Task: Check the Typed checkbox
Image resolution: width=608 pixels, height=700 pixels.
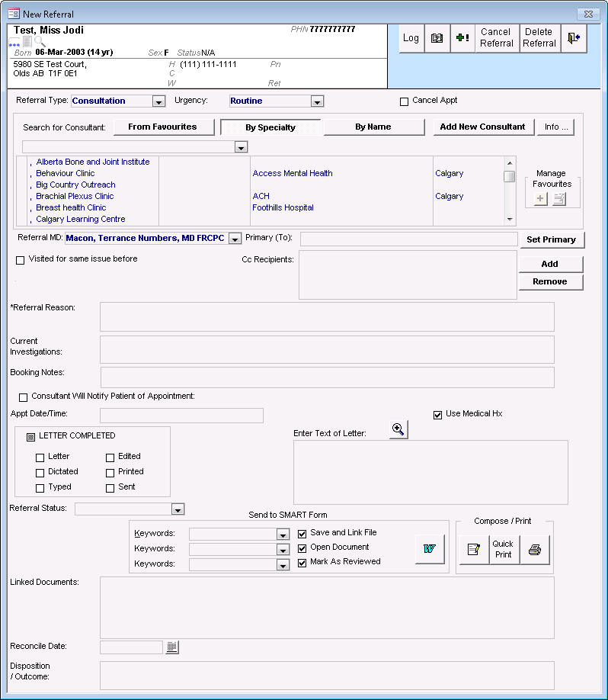Action: [40, 488]
